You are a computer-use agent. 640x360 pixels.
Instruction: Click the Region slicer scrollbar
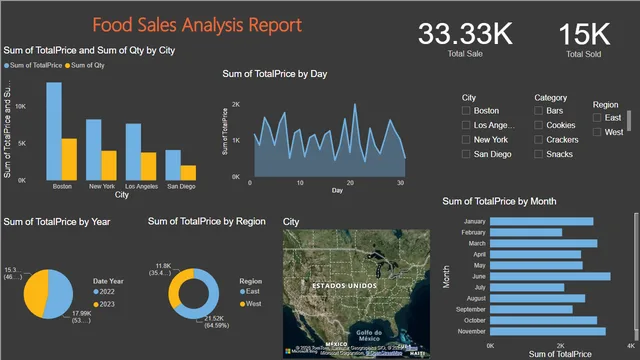[x=629, y=120]
